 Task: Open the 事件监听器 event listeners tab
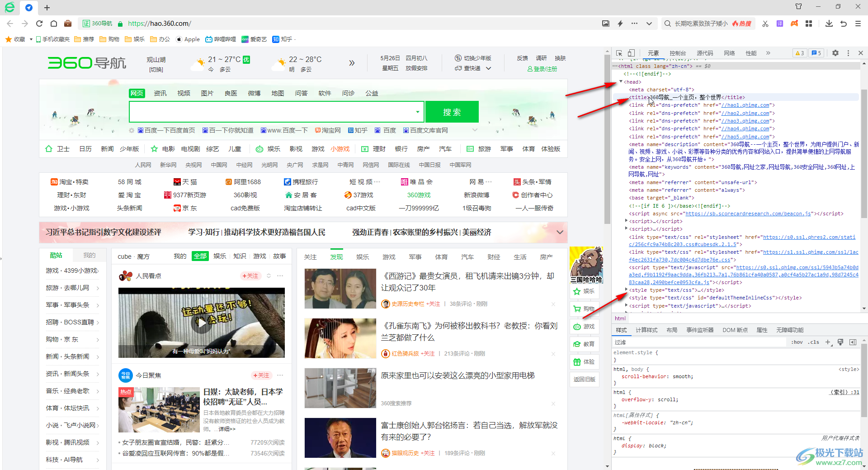click(x=700, y=330)
